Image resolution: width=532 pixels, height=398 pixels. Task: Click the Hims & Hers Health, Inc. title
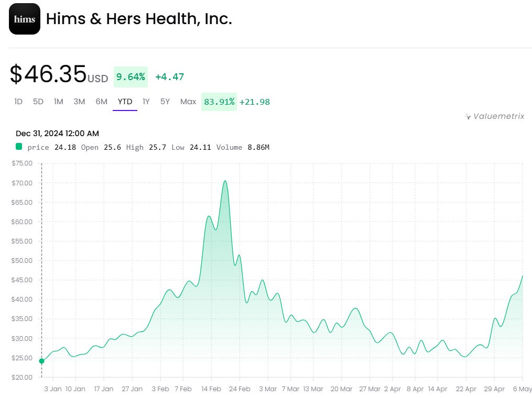tap(139, 19)
